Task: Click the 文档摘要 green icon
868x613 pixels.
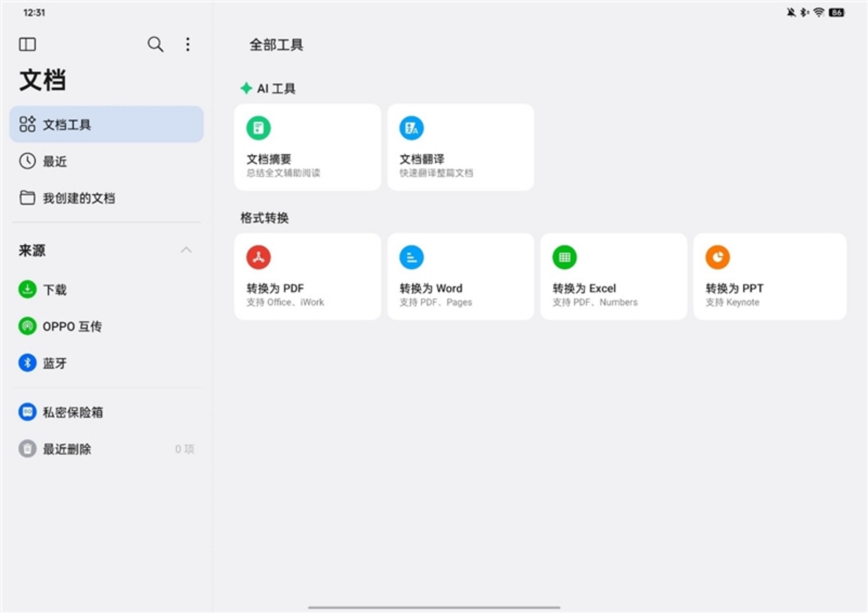Action: (x=258, y=128)
